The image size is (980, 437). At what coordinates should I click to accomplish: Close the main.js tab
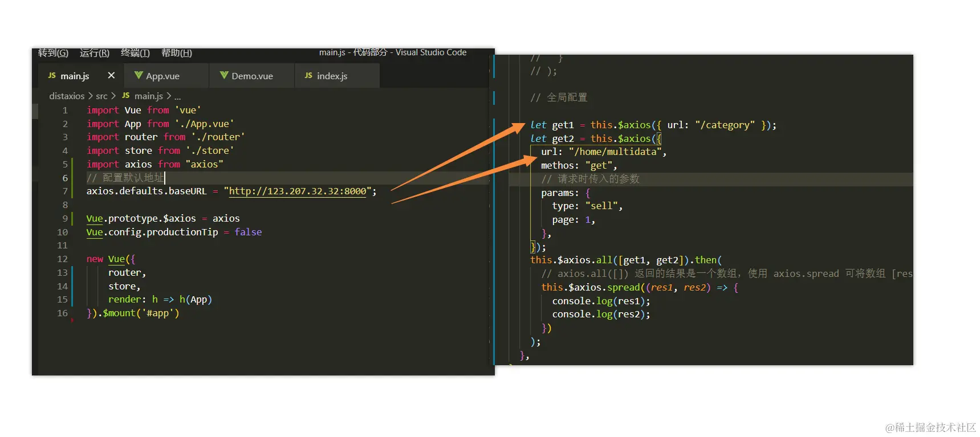111,75
